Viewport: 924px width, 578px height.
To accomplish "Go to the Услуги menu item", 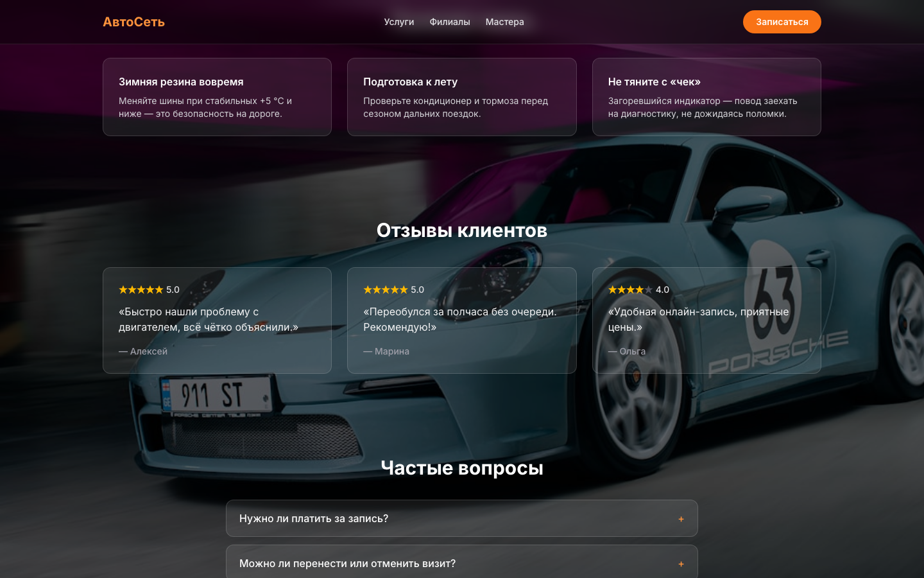I will click(x=399, y=22).
